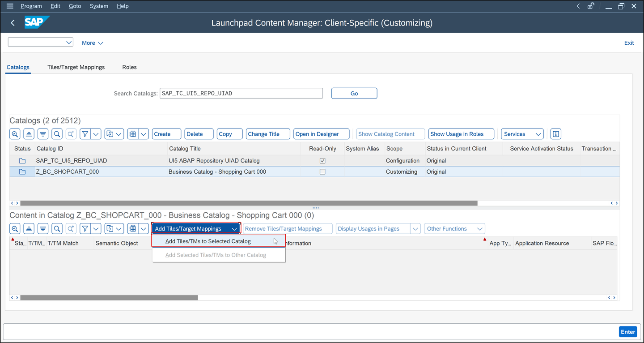This screenshot has height=343, width=644.
Task: Open the Display Usages in Pages dropdown arrow
Action: coord(415,229)
